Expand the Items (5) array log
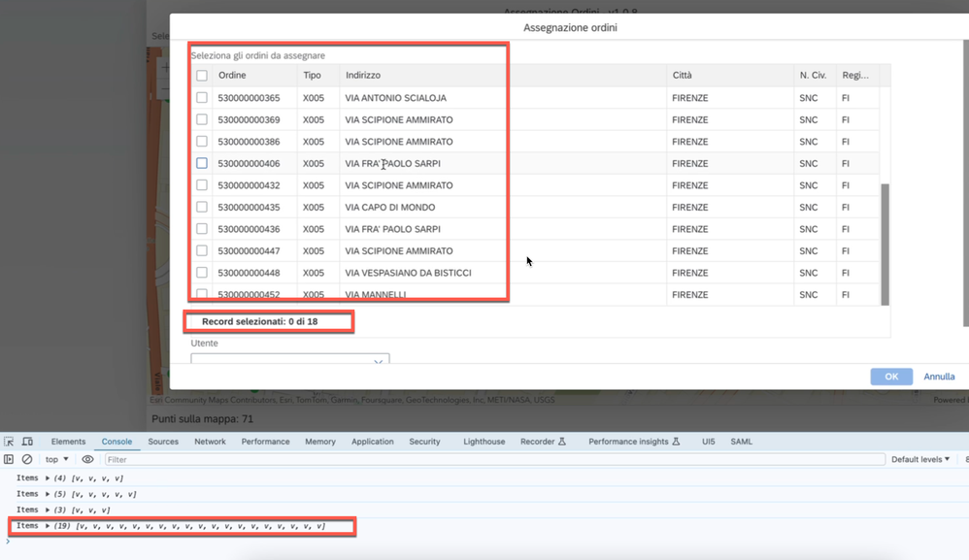Image resolution: width=969 pixels, height=560 pixels. tap(47, 494)
